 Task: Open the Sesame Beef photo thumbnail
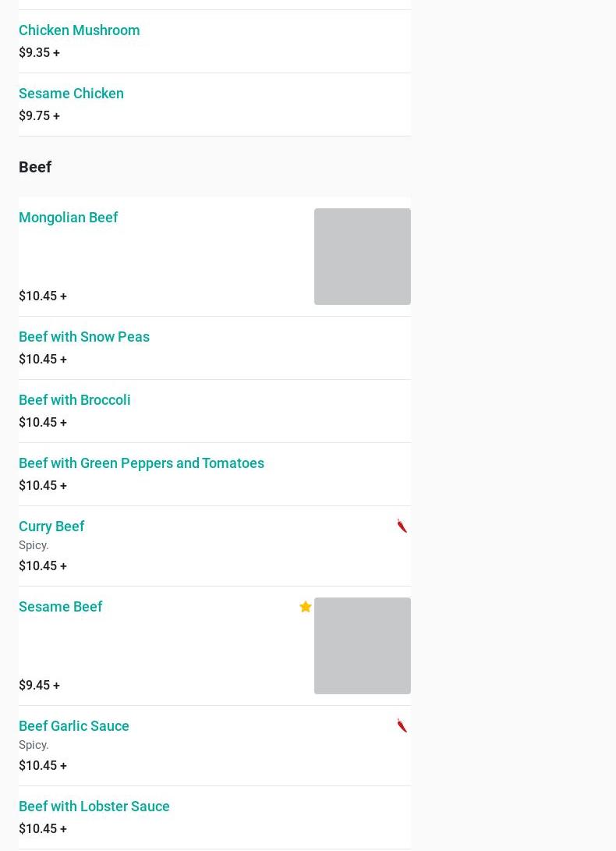[362, 646]
